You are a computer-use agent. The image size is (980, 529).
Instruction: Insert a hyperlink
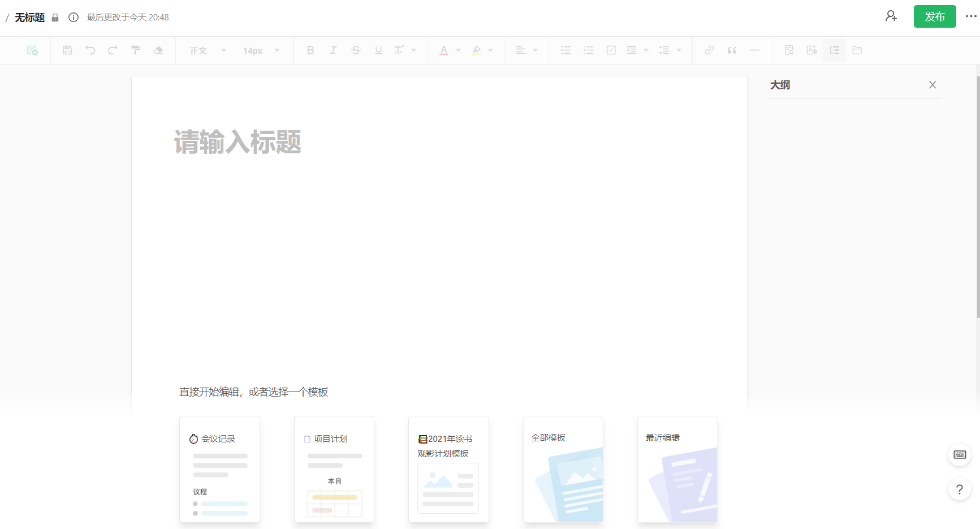[709, 50]
